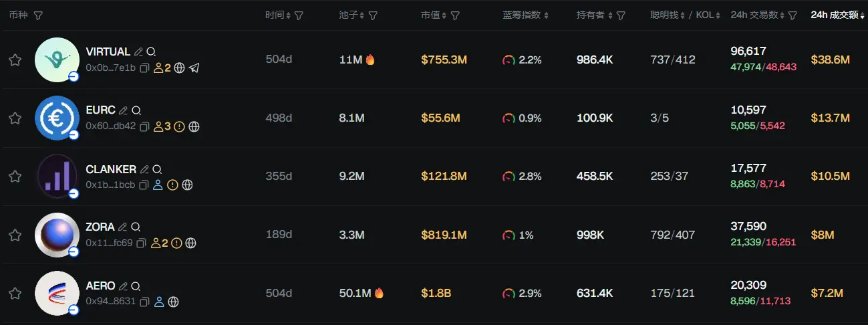Open VIRTUAL's Telegram link icon
The image size is (868, 325).
[x=194, y=68]
